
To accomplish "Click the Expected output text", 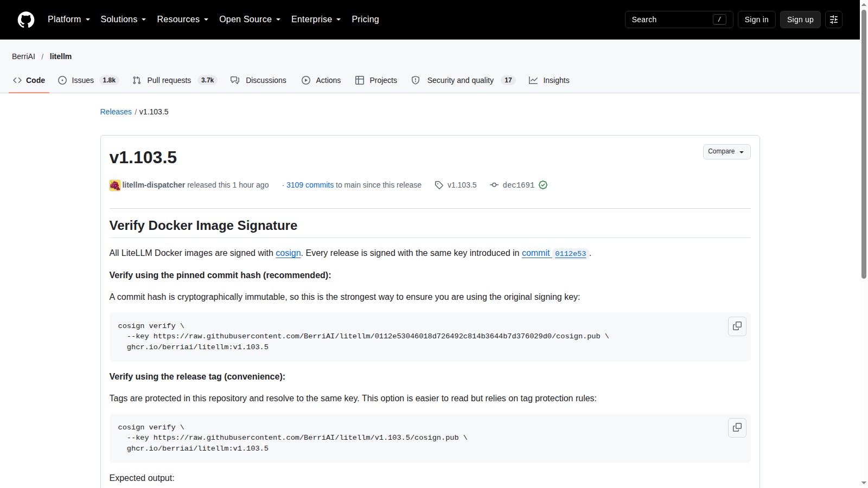I will click(x=142, y=478).
